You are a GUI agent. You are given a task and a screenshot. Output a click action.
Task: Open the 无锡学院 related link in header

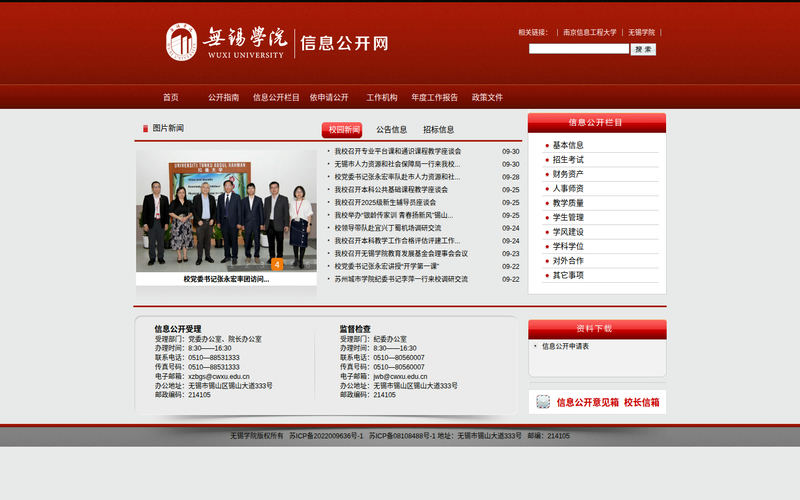(641, 32)
